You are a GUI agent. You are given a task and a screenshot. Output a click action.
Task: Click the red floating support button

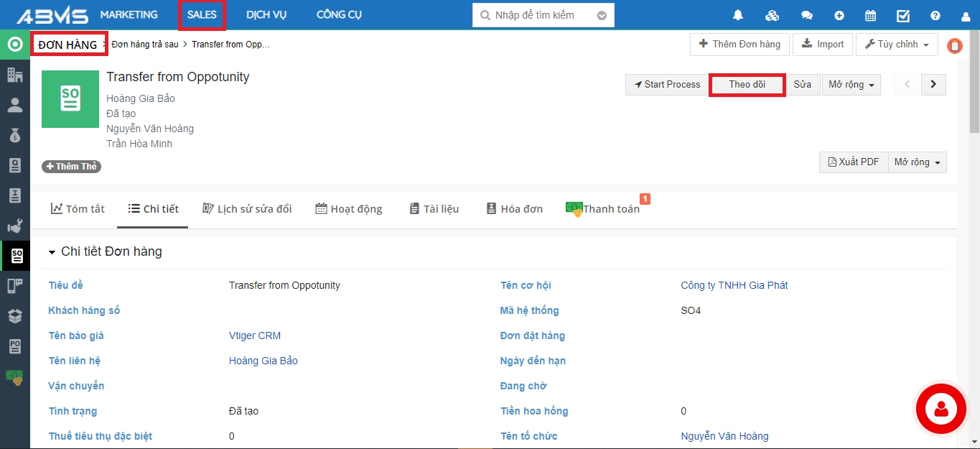941,409
